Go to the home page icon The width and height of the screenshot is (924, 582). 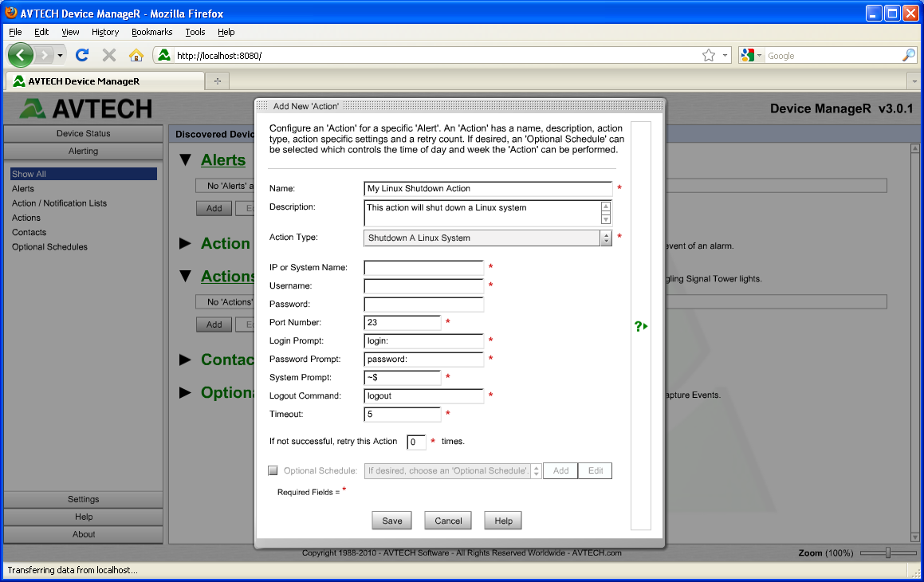pyautogui.click(x=136, y=55)
